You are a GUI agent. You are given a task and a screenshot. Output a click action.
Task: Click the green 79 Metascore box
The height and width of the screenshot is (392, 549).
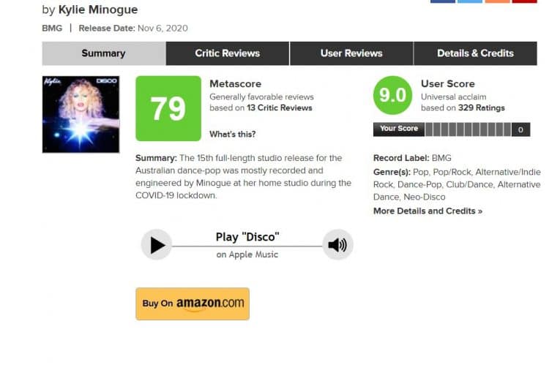pyautogui.click(x=168, y=108)
